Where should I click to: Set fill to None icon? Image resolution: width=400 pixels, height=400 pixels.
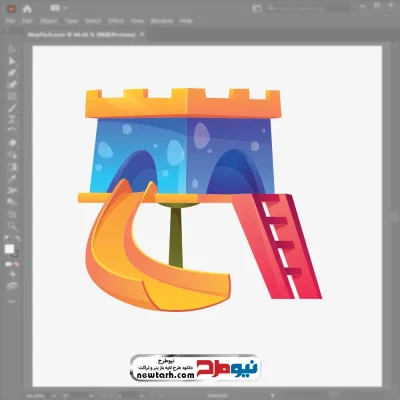pyautogui.click(x=17, y=264)
